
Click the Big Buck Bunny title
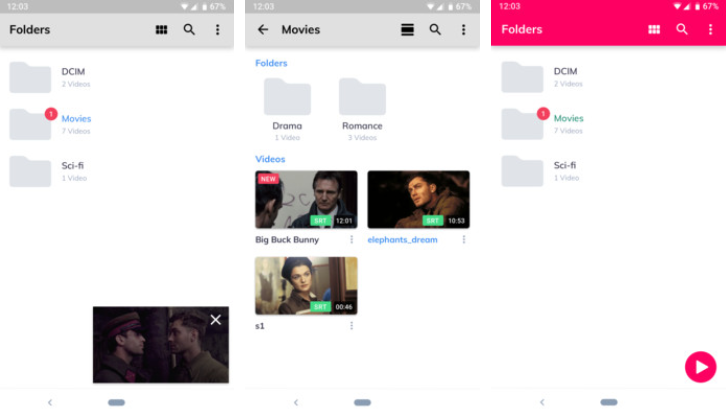(x=287, y=240)
